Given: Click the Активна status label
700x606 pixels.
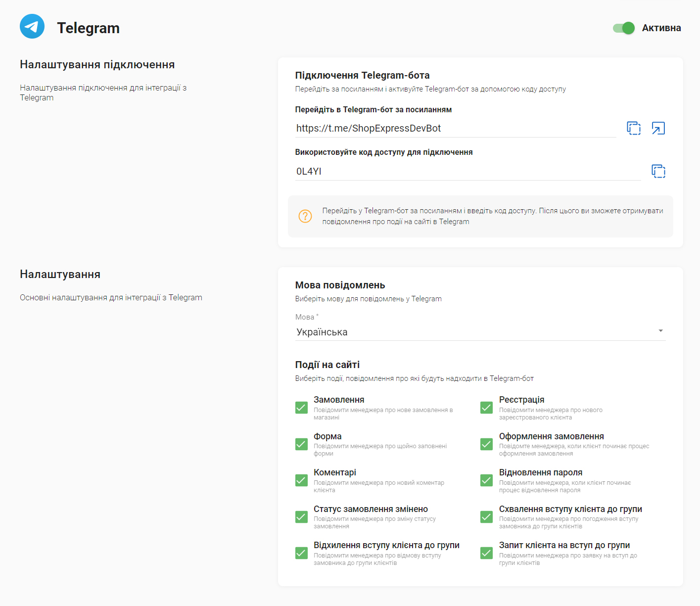Looking at the screenshot, I should tap(661, 28).
